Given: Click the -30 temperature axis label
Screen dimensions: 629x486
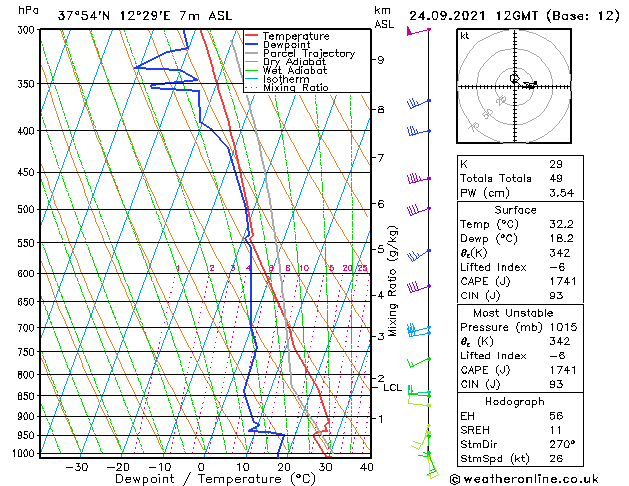Looking at the screenshot, I should point(77,467).
